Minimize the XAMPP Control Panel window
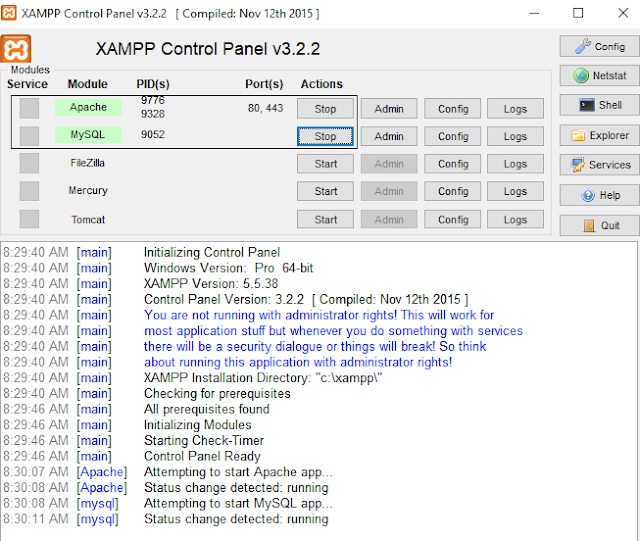The width and height of the screenshot is (640, 541). pos(534,13)
